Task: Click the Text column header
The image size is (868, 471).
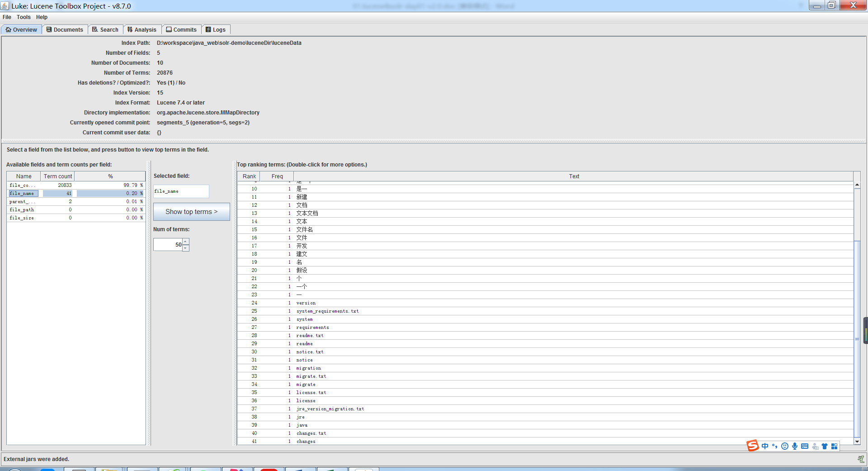Action: 574,176
